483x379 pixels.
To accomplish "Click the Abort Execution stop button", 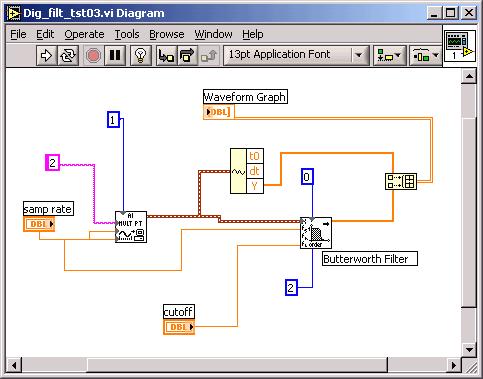I will (x=93, y=55).
